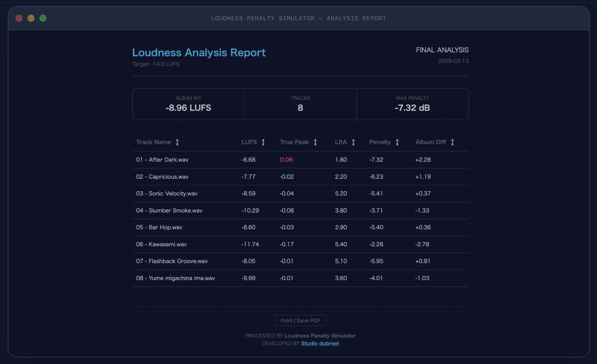Click the sort arrows beside Track Name
This screenshot has height=364, width=597.
(177, 142)
